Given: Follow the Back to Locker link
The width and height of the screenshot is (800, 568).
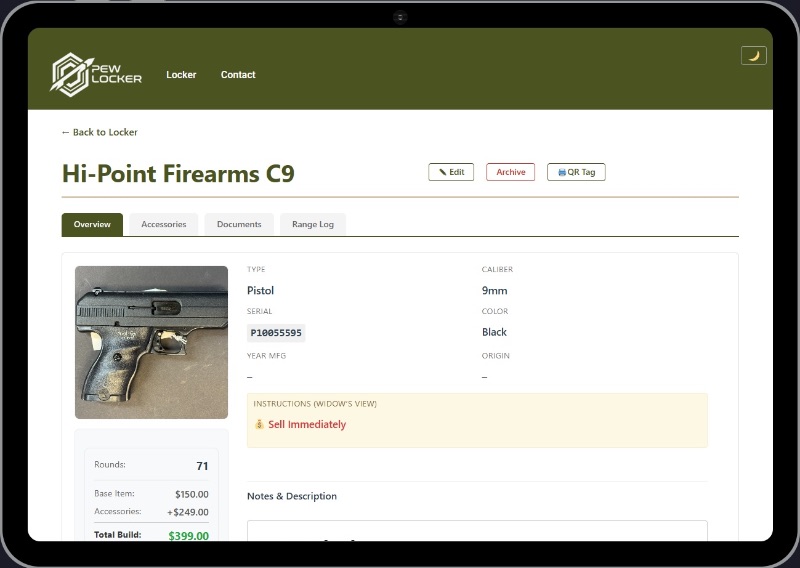Looking at the screenshot, I should [99, 132].
